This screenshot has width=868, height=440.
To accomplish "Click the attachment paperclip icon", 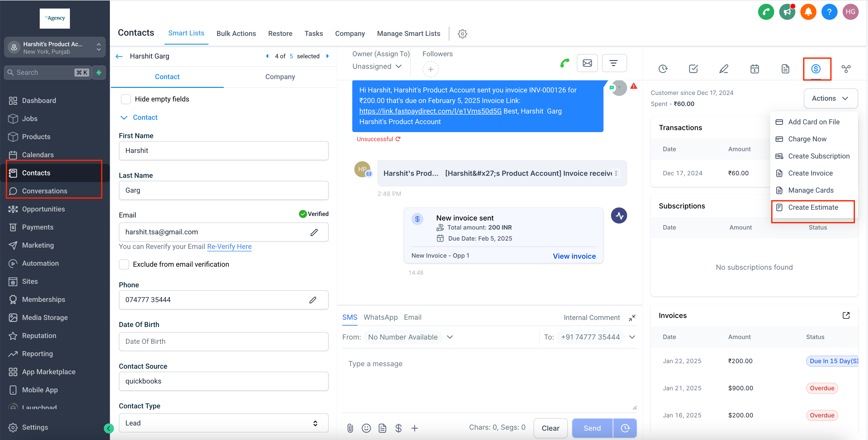I will point(350,428).
